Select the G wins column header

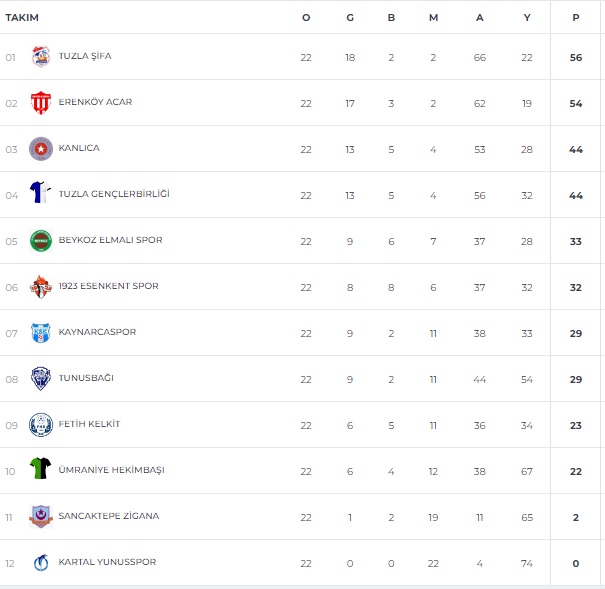(x=350, y=18)
